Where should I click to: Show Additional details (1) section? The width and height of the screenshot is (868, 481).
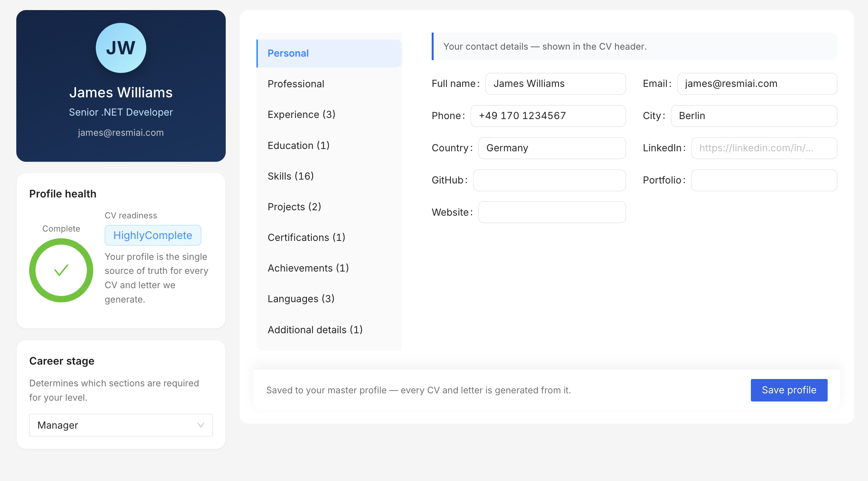(329, 330)
